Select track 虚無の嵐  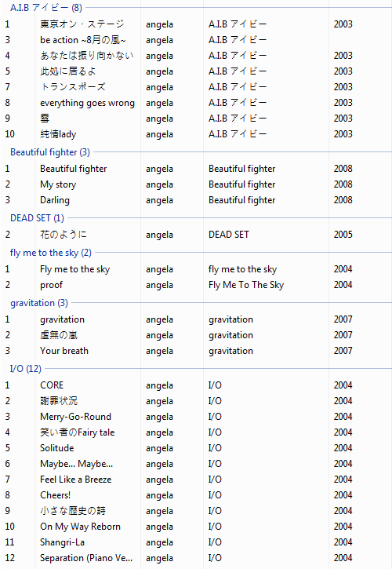(x=59, y=335)
